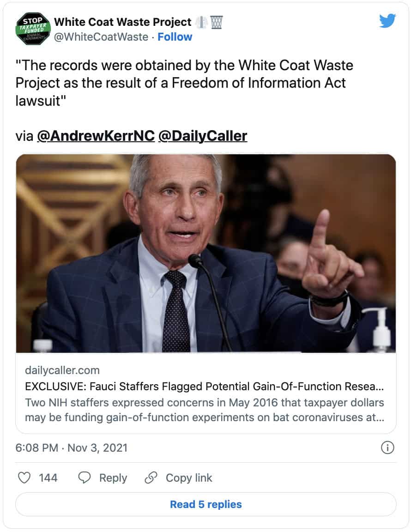411x532 pixels.
Task: Click the White Coat Waste profile avatar
Action: click(x=33, y=29)
